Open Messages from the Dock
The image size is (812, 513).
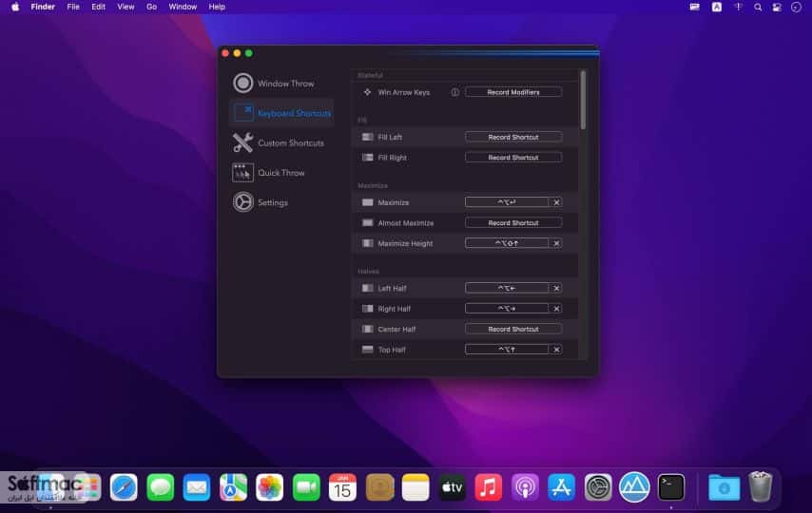click(x=160, y=487)
